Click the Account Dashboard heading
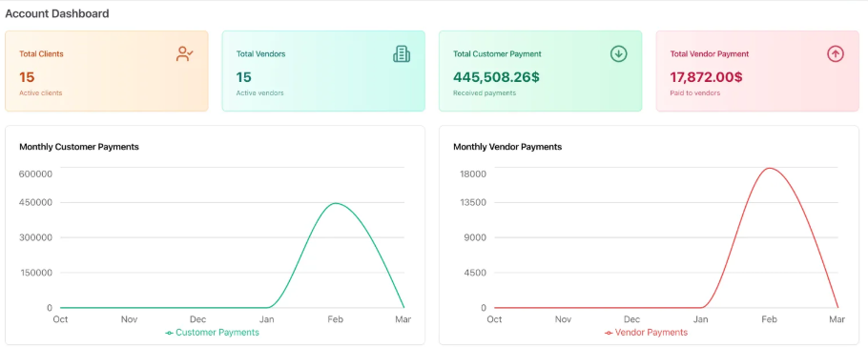 57,14
